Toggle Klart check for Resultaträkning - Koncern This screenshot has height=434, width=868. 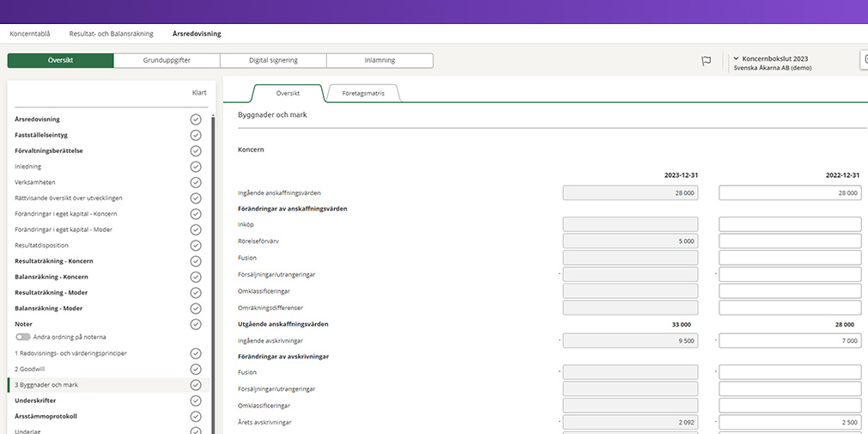tap(196, 261)
